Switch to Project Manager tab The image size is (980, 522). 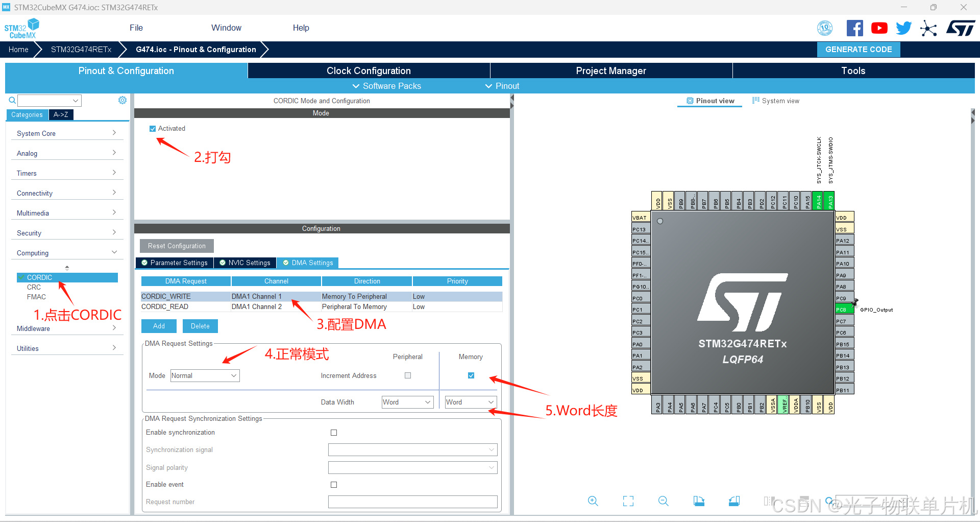[x=611, y=70]
